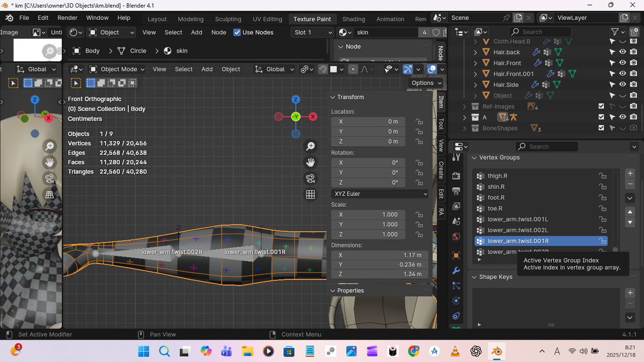The height and width of the screenshot is (362, 644).
Task: Collapse the Vertex Groups panel
Action: [474, 157]
